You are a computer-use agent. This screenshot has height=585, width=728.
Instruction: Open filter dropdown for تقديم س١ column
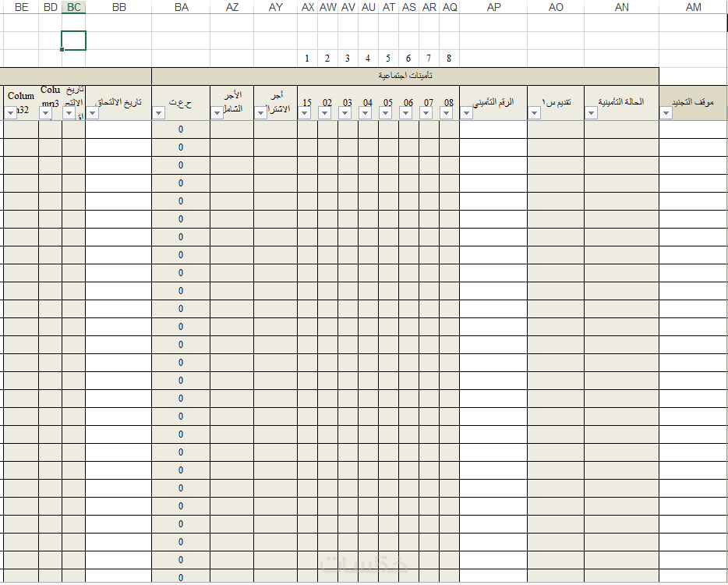coord(535,112)
